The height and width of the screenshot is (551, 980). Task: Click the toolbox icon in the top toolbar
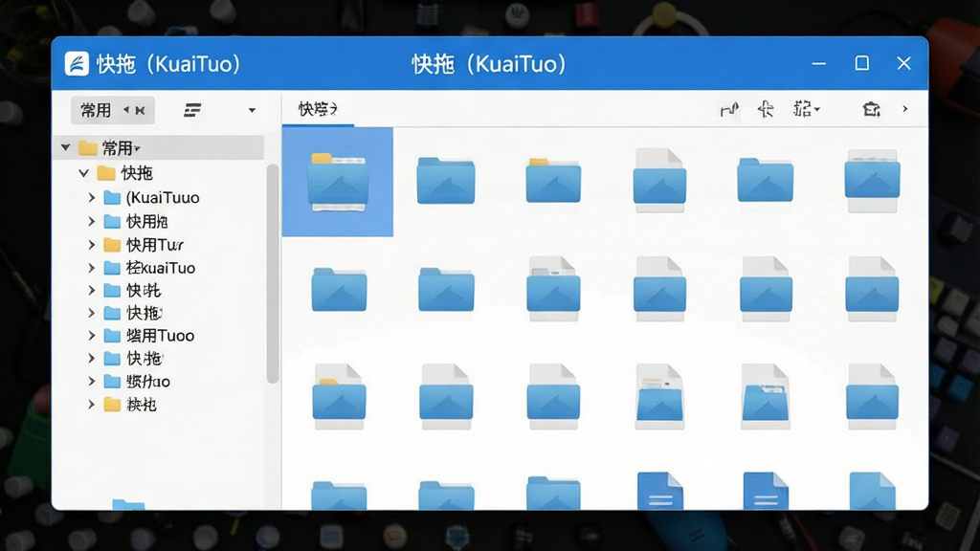tap(871, 109)
